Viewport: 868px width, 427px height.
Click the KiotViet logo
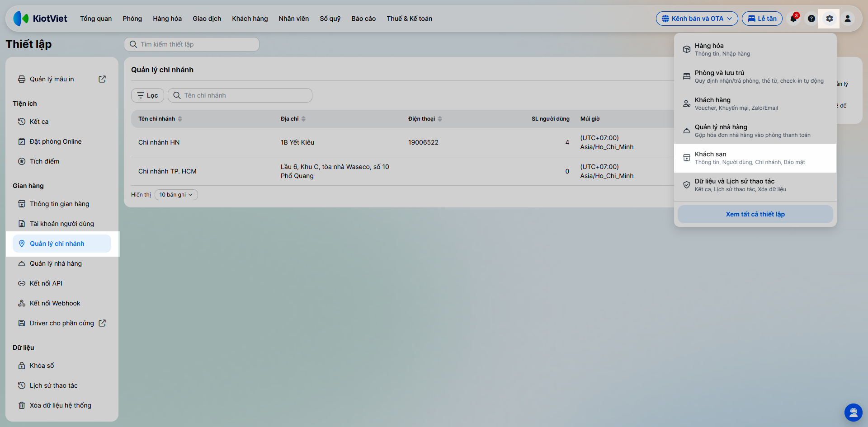click(x=40, y=19)
